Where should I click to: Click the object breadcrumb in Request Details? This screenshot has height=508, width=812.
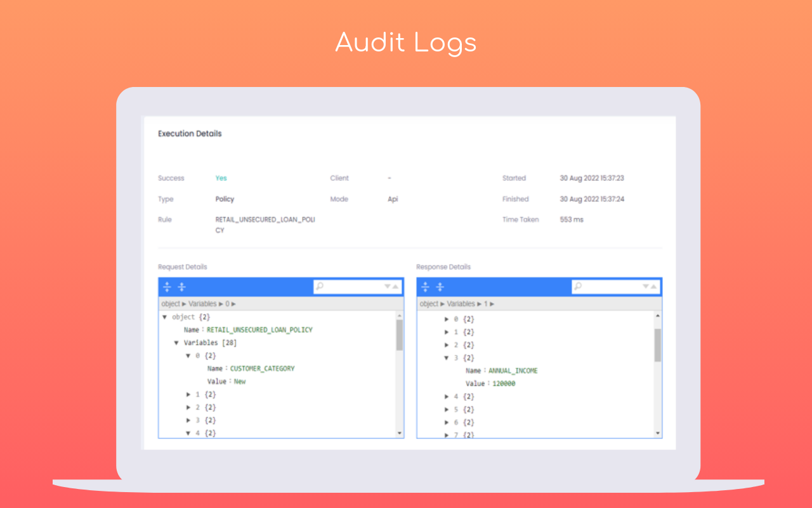[170, 304]
